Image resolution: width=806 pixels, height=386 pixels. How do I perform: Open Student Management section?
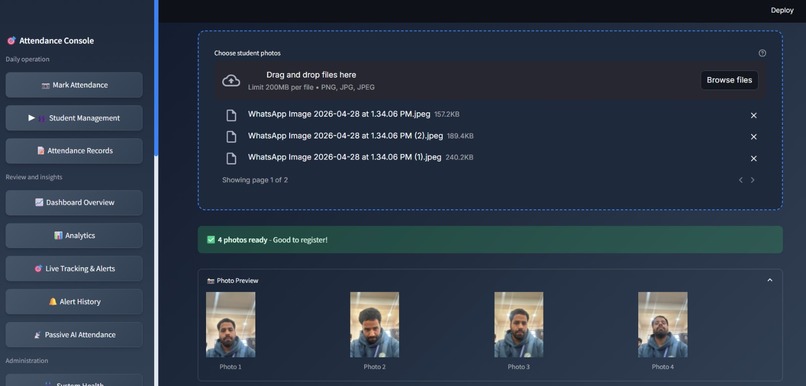click(x=74, y=118)
